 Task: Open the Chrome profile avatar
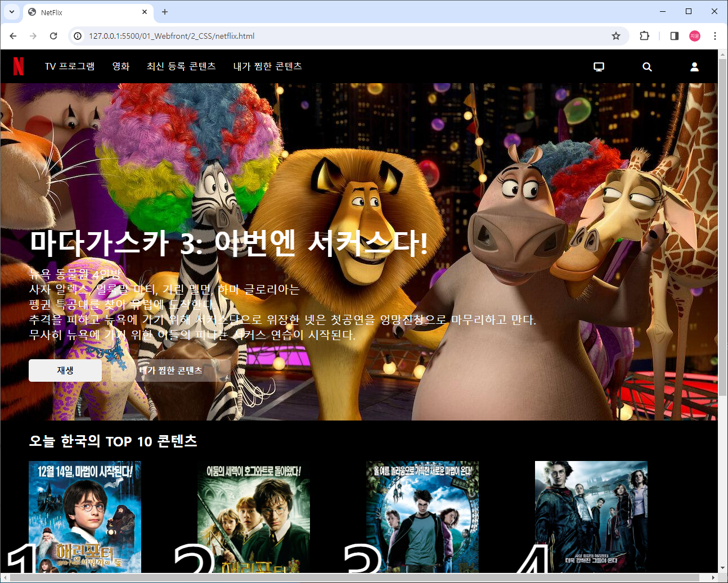pos(695,36)
